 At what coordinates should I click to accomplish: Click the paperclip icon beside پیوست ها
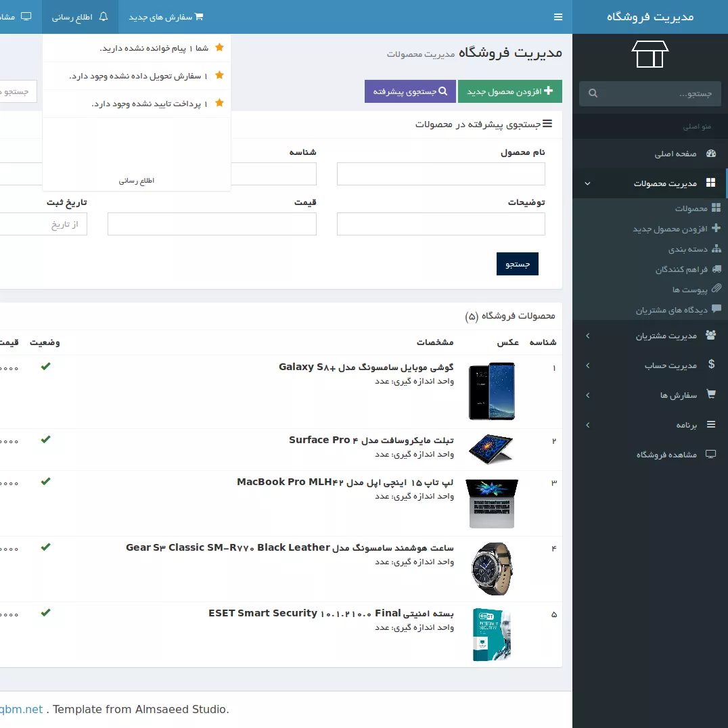tap(716, 288)
